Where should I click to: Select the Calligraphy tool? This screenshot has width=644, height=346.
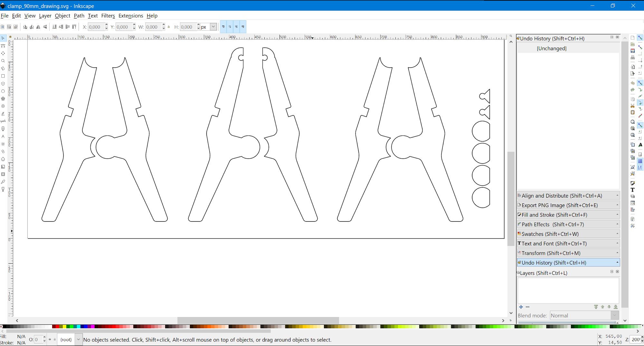pyautogui.click(x=3, y=128)
